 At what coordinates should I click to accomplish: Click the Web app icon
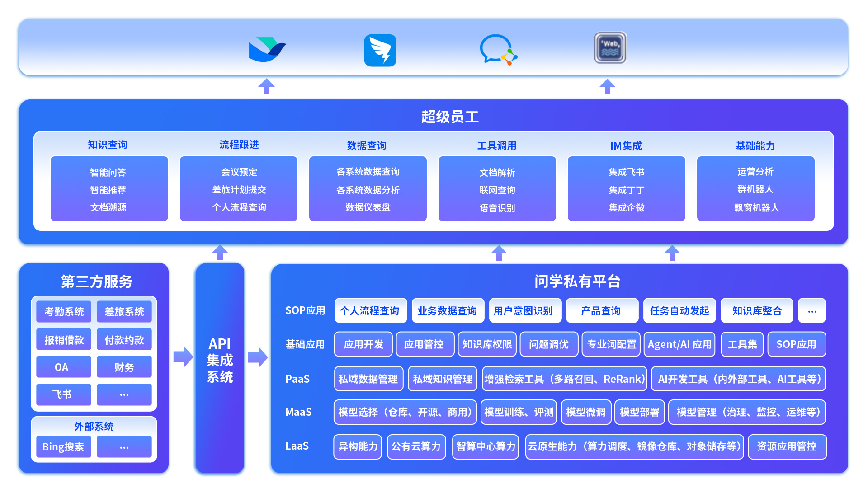tap(610, 47)
